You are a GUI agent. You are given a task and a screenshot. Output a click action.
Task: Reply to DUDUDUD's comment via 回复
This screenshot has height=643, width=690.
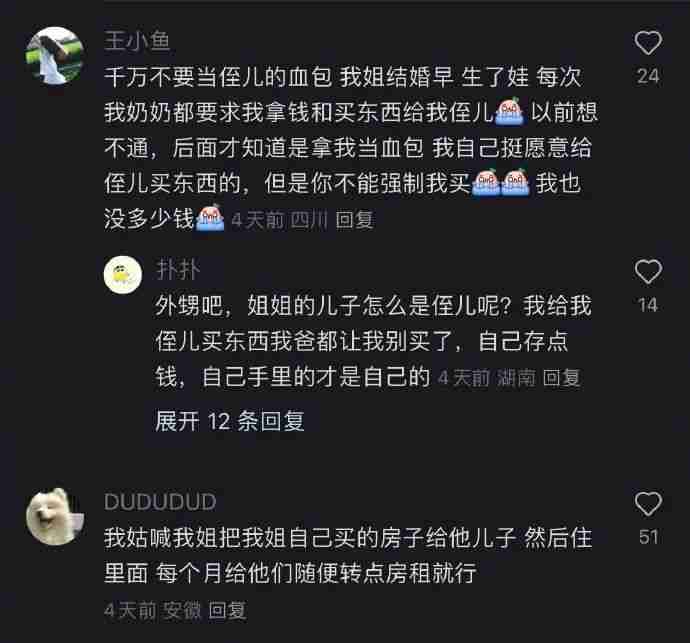click(227, 610)
